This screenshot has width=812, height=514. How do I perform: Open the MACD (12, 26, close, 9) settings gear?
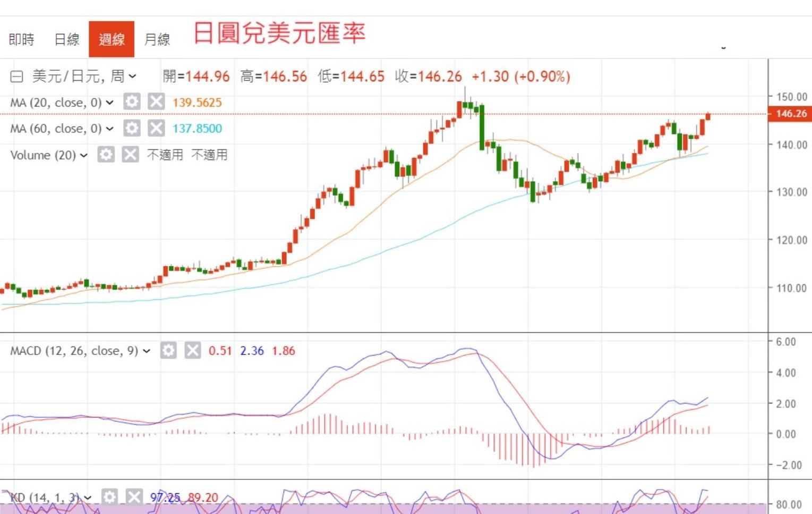(168, 351)
